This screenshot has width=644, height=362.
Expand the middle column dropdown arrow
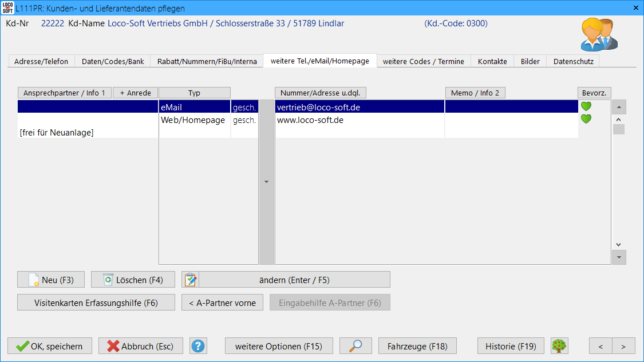[x=266, y=182]
